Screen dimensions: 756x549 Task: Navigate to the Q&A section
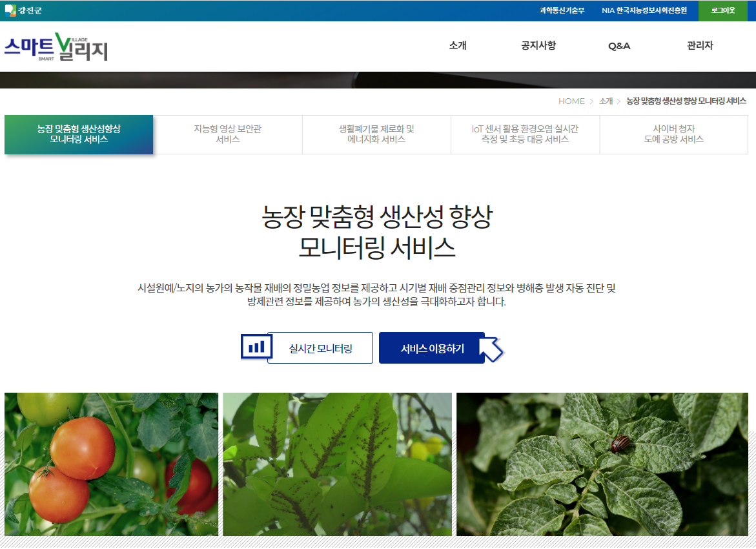pyautogui.click(x=618, y=46)
